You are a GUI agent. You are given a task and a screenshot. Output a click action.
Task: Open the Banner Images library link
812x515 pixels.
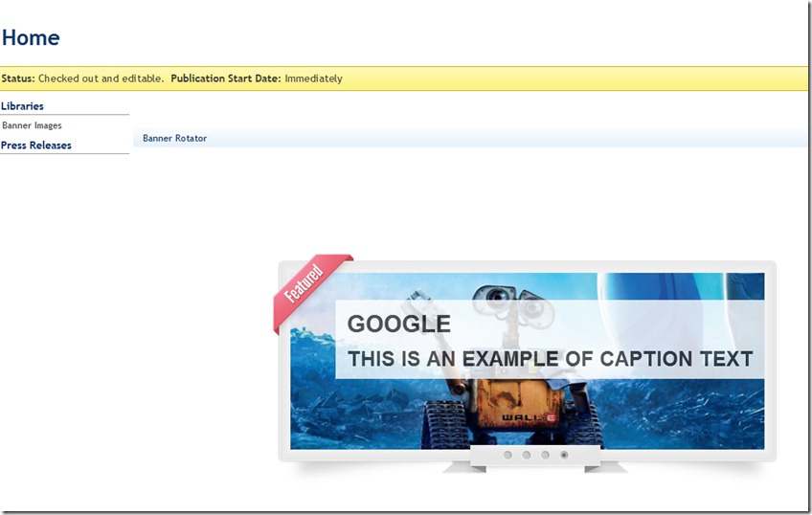32,125
